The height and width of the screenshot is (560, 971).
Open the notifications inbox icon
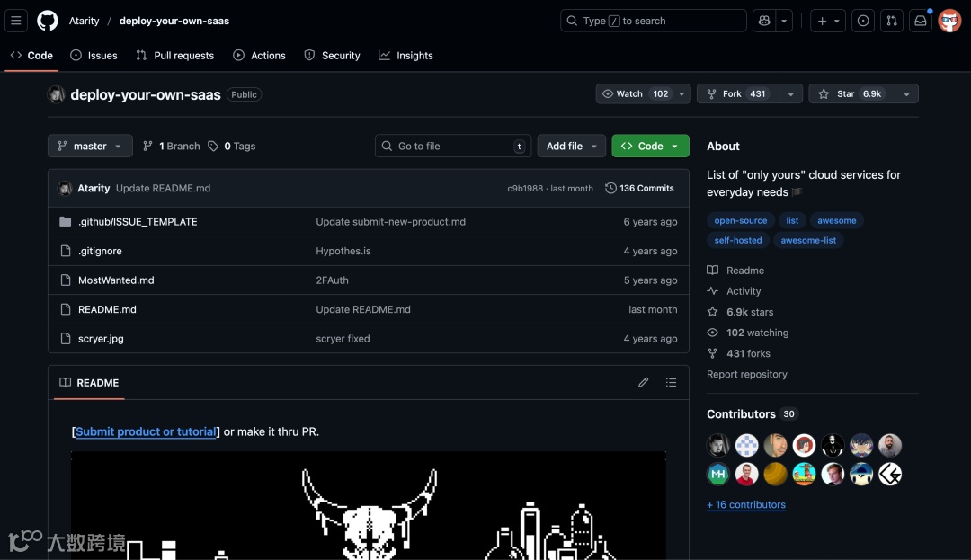[x=921, y=21]
